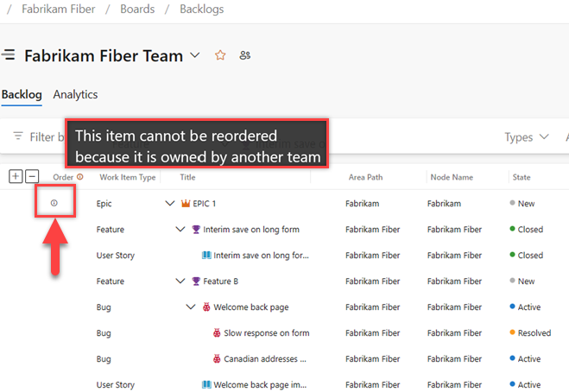Screen dimensions: 569x392
Task: Switch to the Analytics tab
Action: [75, 94]
